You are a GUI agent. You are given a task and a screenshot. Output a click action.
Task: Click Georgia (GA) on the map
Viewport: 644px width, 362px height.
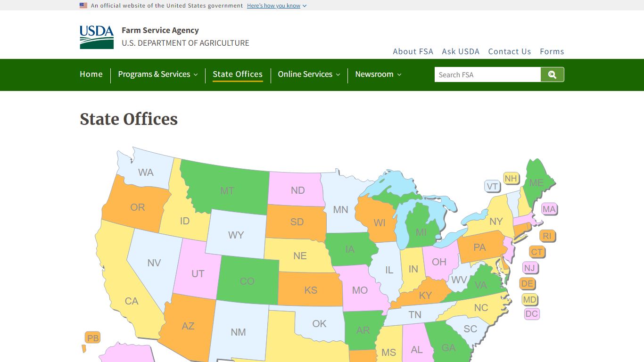point(448,347)
